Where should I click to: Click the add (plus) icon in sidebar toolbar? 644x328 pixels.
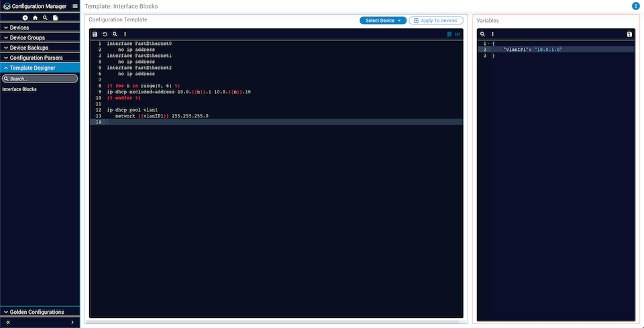pos(25,17)
